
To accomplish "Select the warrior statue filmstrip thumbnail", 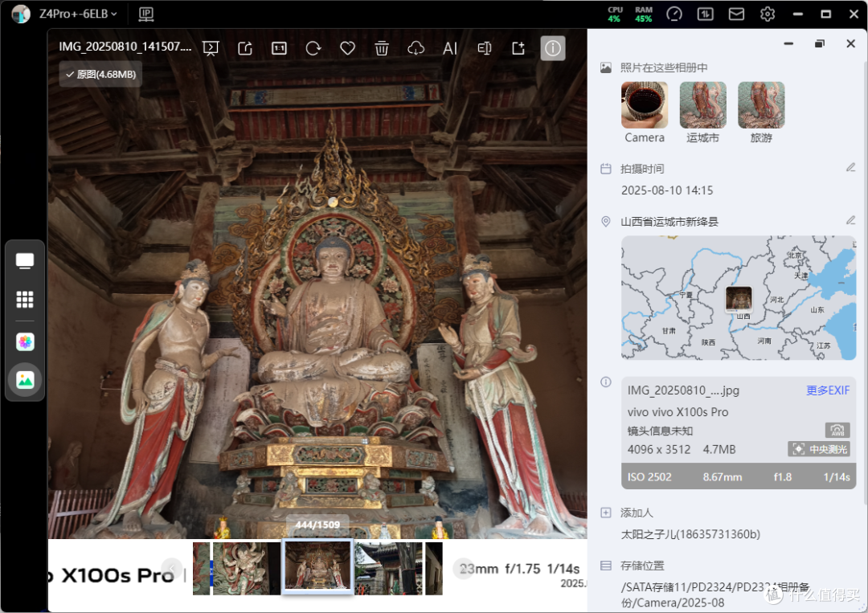I will [247, 569].
